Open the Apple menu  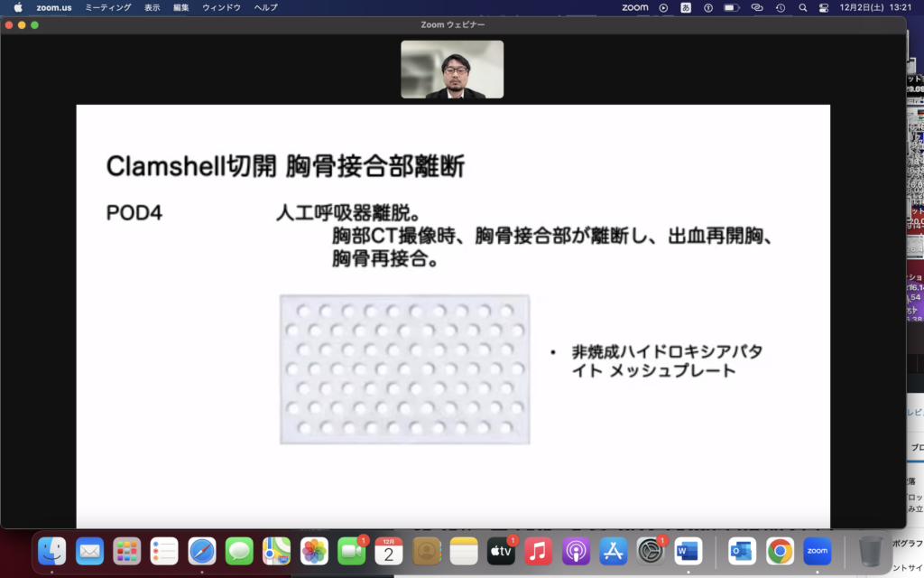click(17, 7)
